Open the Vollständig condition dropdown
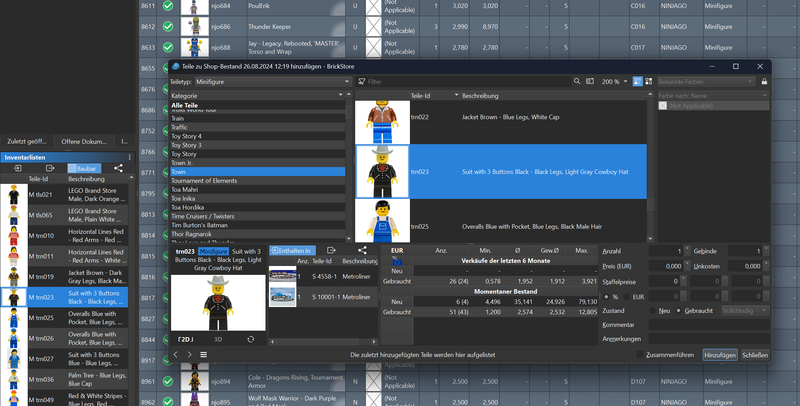 coord(745,311)
